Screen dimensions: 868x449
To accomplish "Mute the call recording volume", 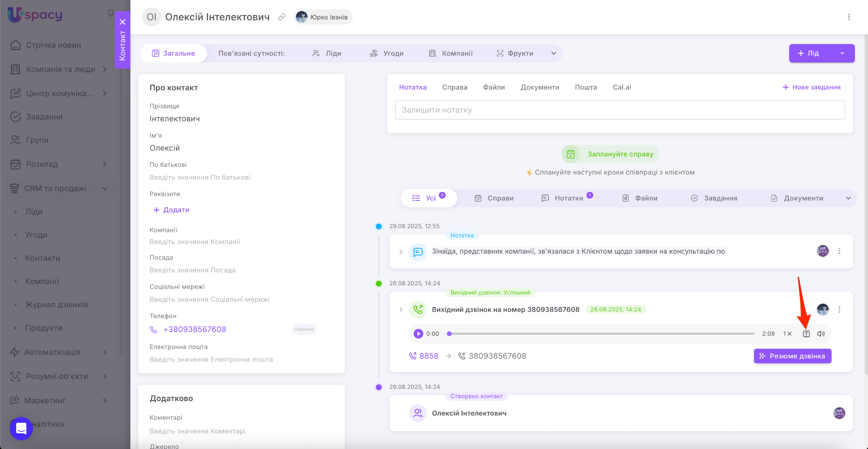I will (x=821, y=334).
